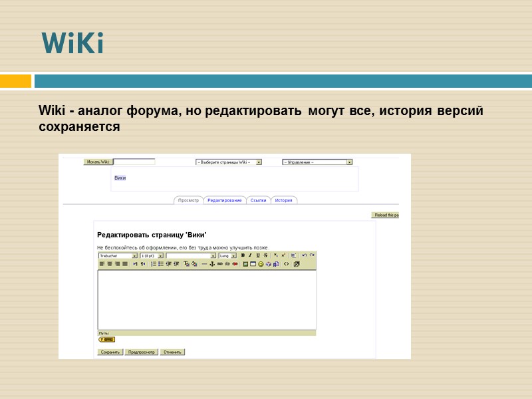Remove link with the unlink icon
This screenshot has height=399, width=532.
pyautogui.click(x=227, y=264)
